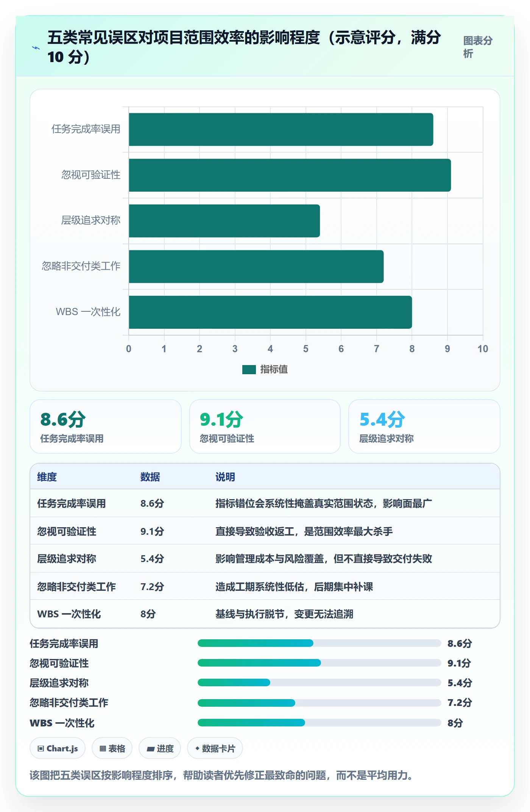The height and width of the screenshot is (812, 530).
Task: Click the 忽视可验证性 progress bar
Action: coord(319,663)
